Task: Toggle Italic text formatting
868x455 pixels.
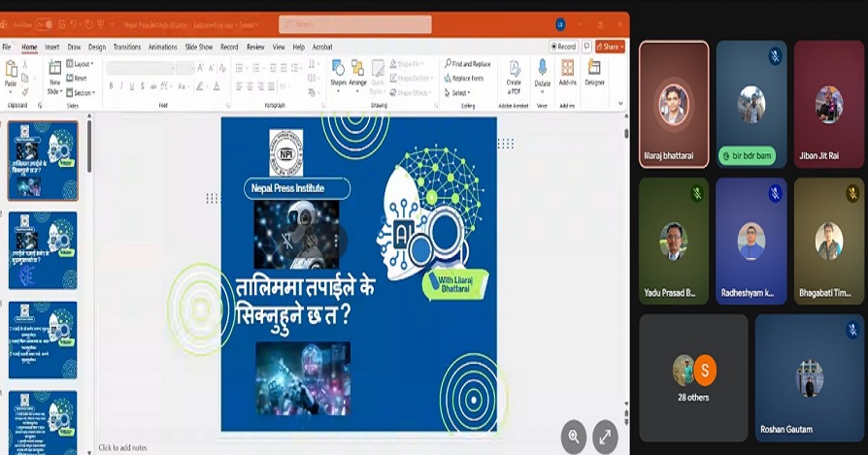Action: (x=122, y=85)
